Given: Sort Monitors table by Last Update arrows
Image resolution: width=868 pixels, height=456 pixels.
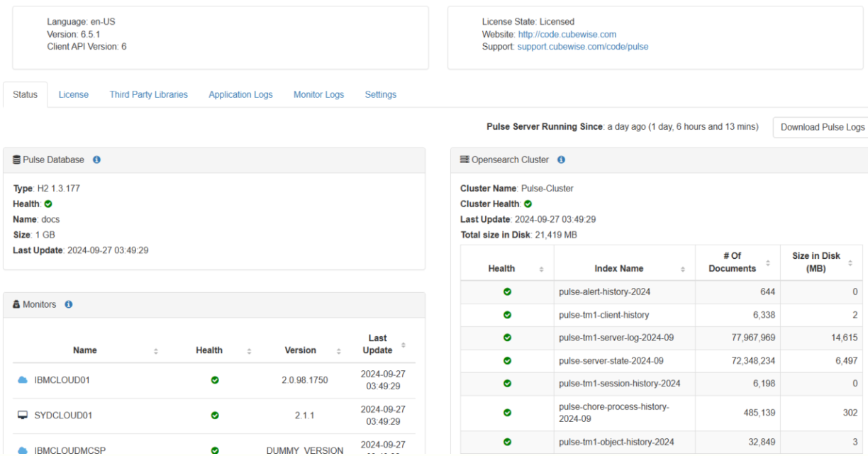Looking at the screenshot, I should point(404,345).
